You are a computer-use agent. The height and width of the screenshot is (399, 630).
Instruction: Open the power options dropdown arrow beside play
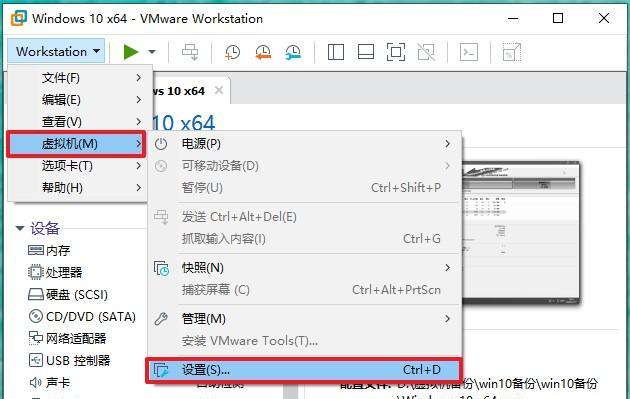152,52
